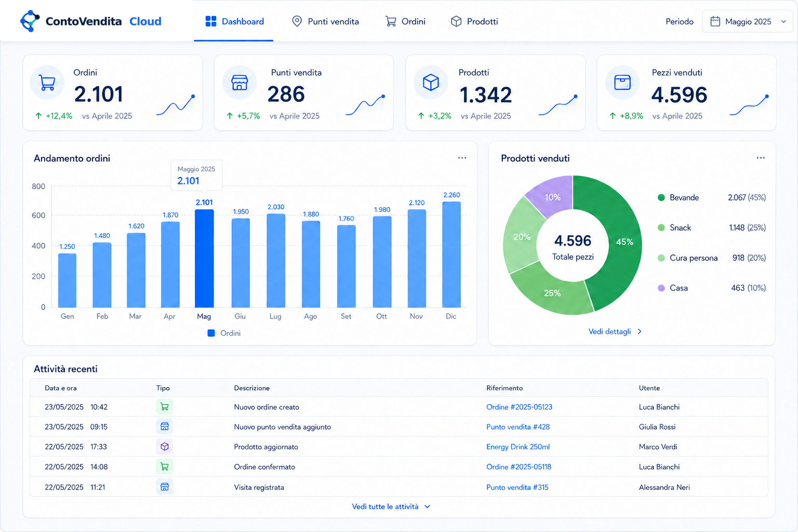Click the Vedi dettagli link

click(x=615, y=331)
